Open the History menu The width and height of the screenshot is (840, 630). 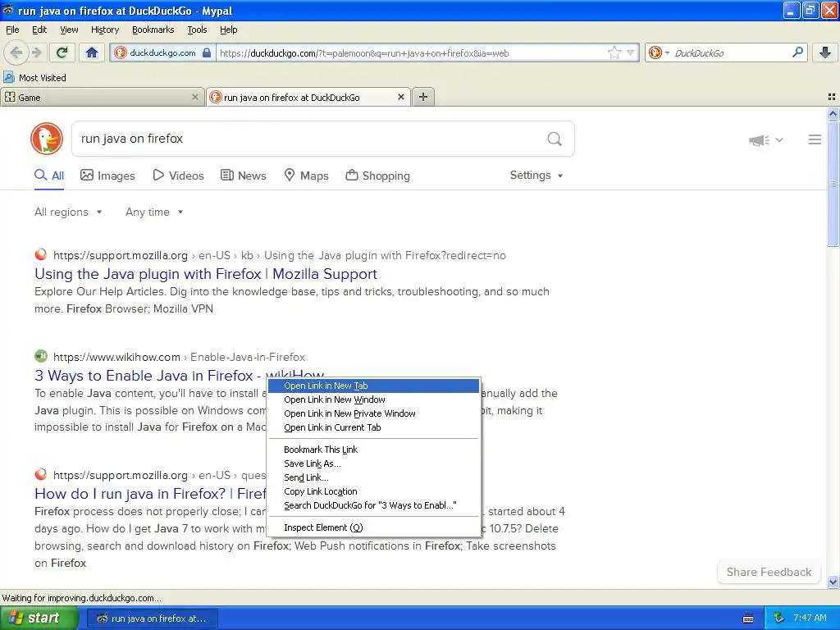(104, 30)
